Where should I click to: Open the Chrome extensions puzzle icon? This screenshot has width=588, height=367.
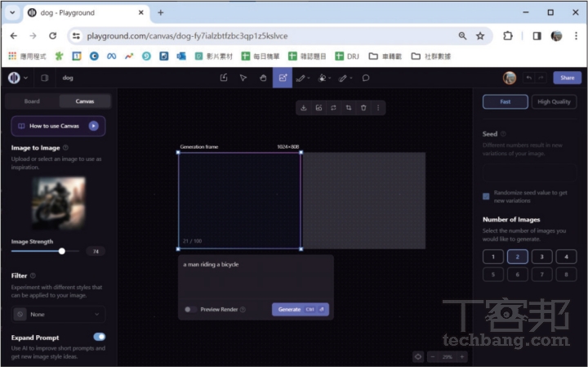[x=507, y=36]
